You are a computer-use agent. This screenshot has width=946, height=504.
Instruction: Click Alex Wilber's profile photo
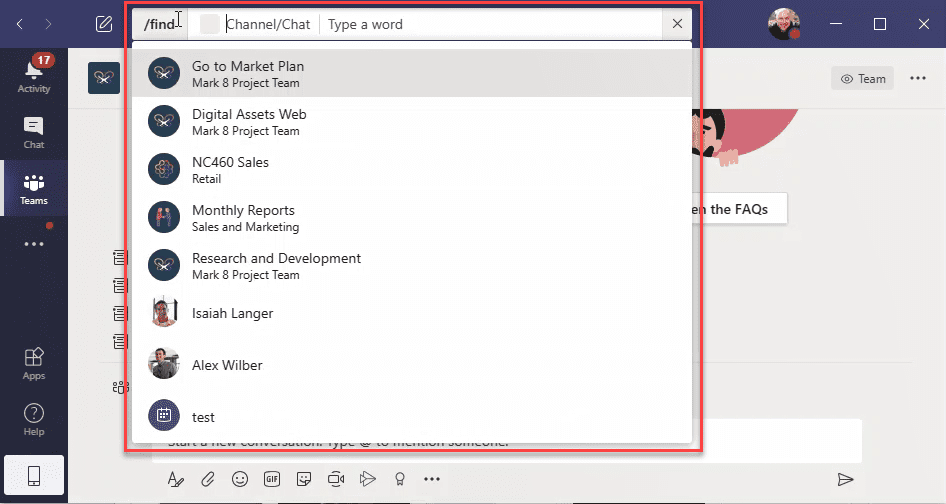164,364
